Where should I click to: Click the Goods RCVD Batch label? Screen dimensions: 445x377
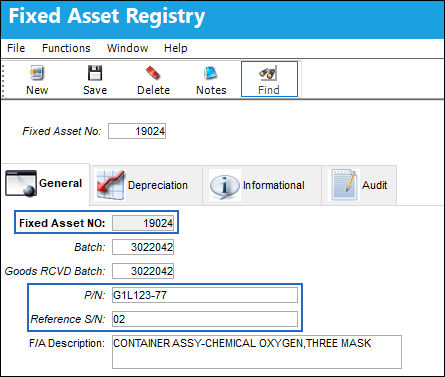55,271
